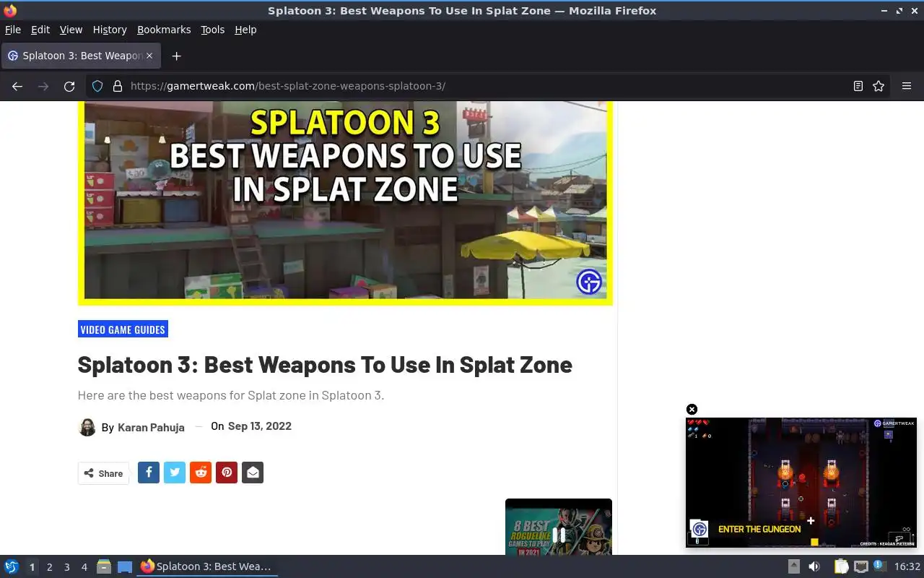Viewport: 924px width, 578px height.
Task: Open the Bookmarks menu
Action: tap(164, 30)
